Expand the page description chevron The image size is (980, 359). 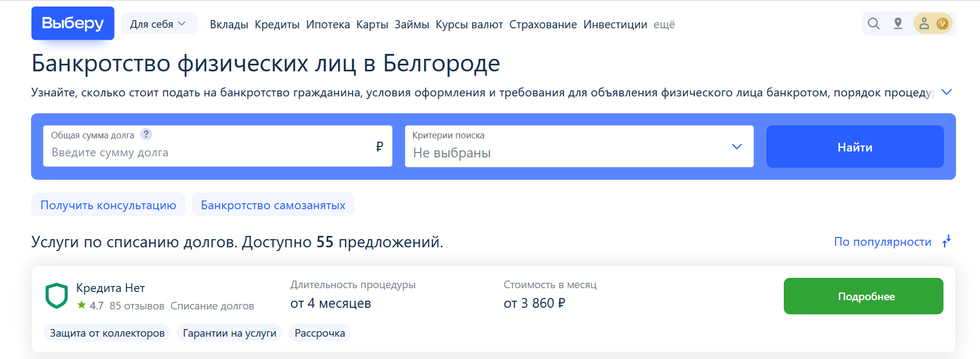tap(947, 92)
